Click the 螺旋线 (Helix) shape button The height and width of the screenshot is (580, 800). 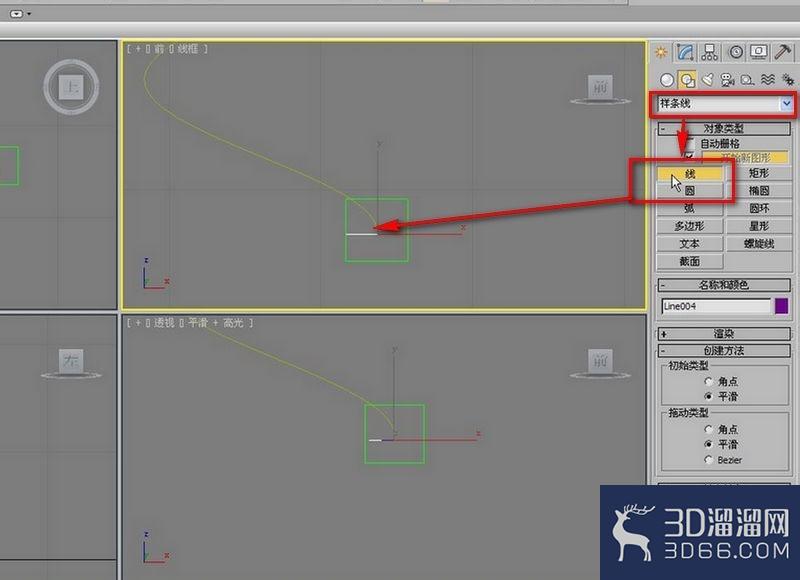[x=759, y=244]
